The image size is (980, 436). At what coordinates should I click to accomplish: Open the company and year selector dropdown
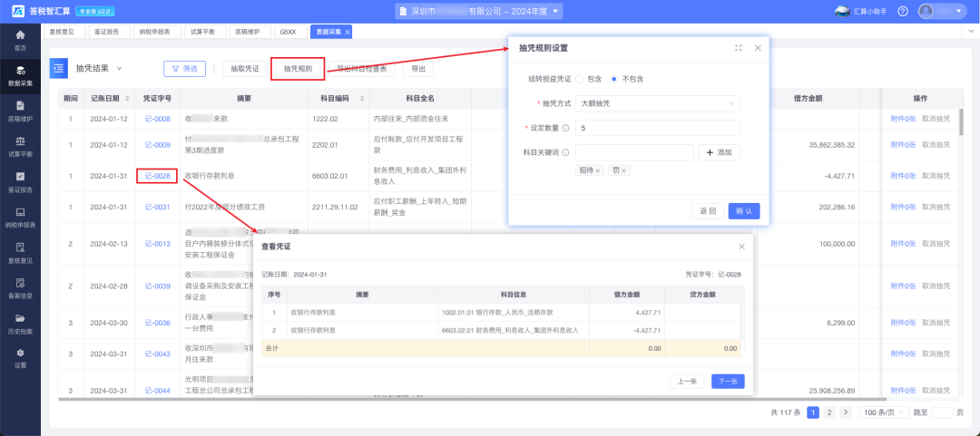click(479, 11)
